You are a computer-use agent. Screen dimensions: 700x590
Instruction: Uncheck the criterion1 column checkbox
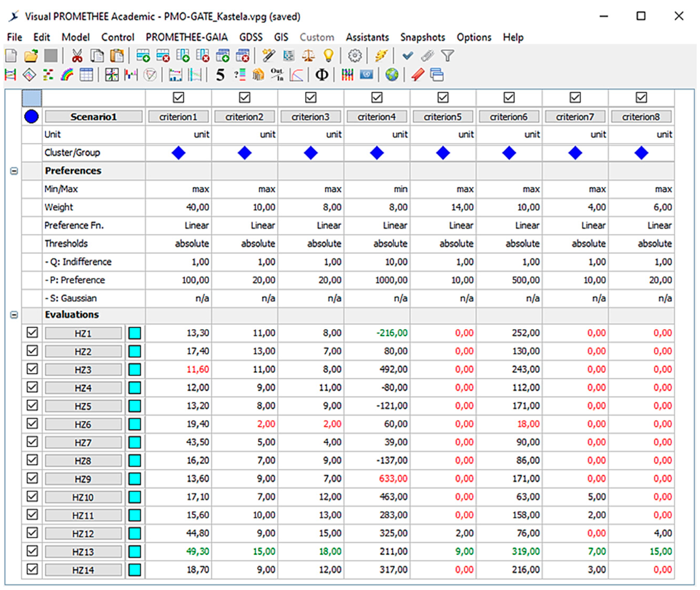pos(179,98)
